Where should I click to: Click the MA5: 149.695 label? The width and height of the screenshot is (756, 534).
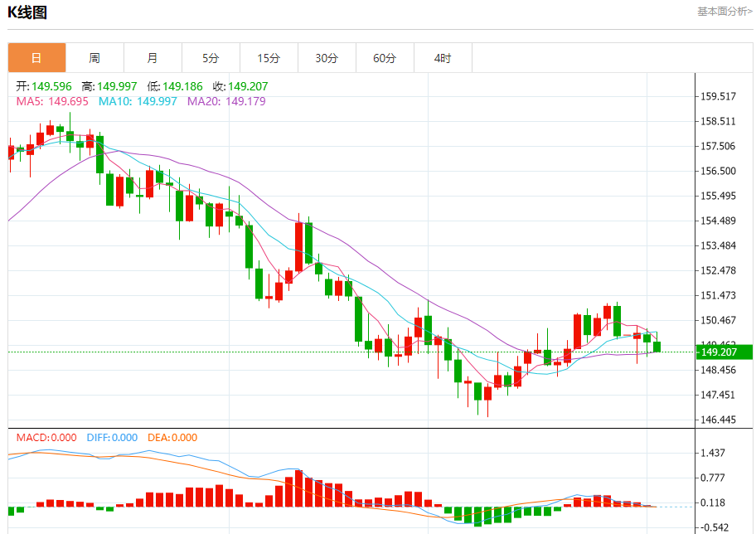point(52,101)
